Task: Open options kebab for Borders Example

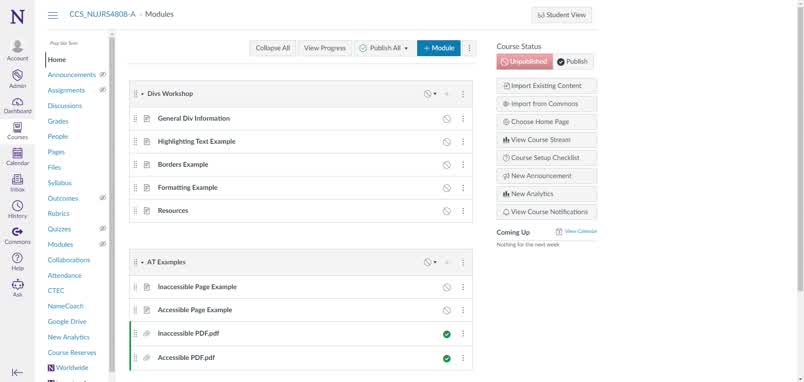Action: (x=463, y=165)
